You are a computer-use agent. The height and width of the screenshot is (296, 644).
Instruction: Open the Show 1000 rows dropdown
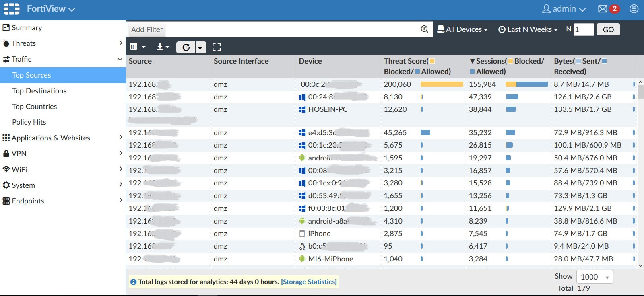point(594,277)
